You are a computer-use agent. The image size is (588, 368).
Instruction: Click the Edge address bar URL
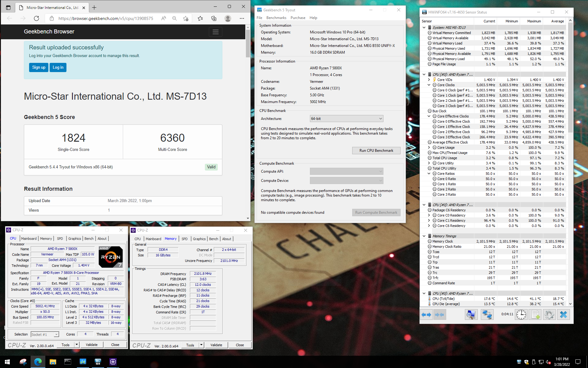(106, 18)
